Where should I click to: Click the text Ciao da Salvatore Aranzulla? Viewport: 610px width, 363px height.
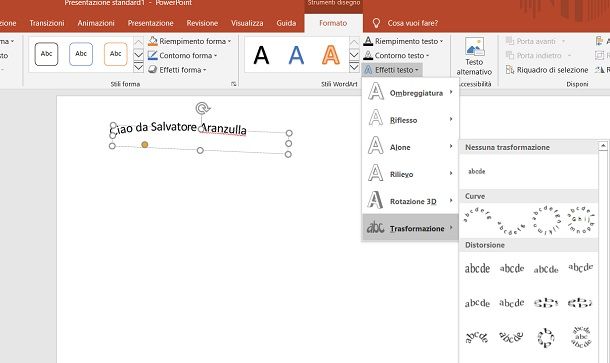(x=179, y=128)
